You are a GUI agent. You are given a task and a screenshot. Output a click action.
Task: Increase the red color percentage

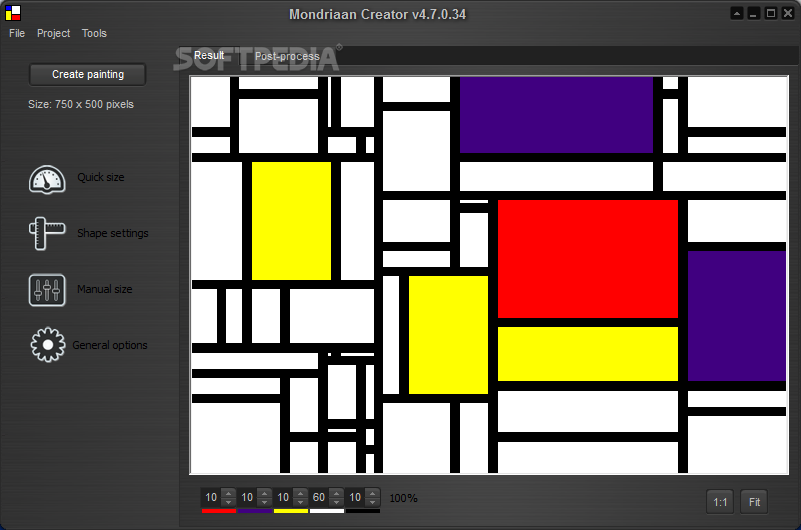coord(229,493)
